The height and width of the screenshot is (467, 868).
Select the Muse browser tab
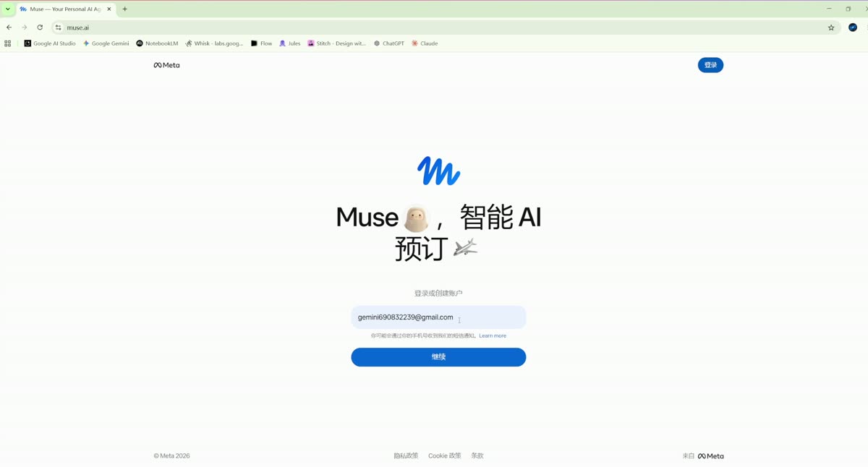(x=65, y=9)
